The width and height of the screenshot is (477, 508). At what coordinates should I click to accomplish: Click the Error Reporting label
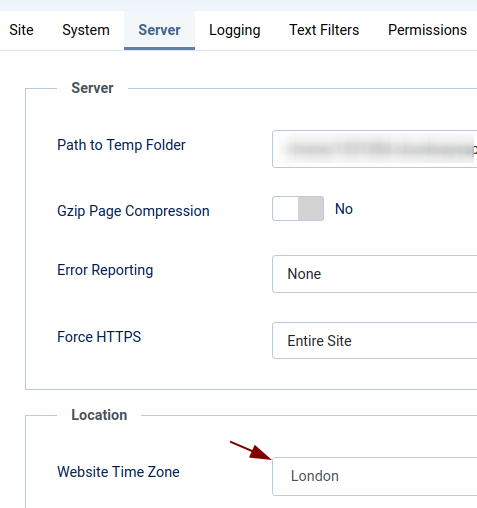(105, 270)
